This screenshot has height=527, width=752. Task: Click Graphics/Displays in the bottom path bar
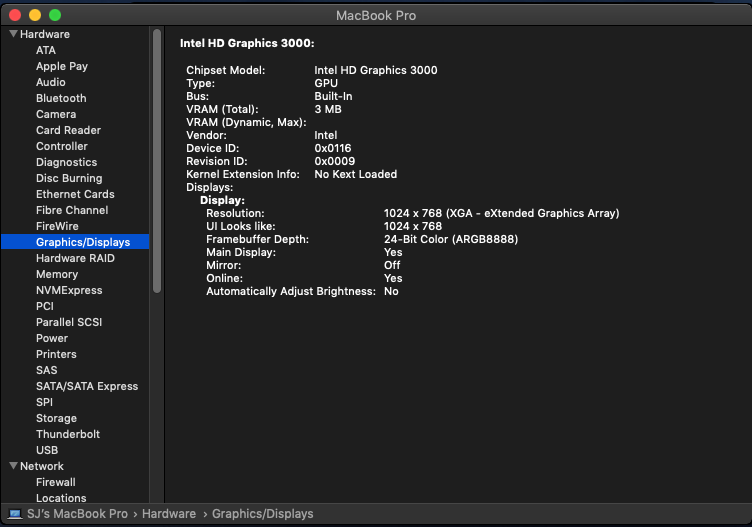click(x=262, y=514)
